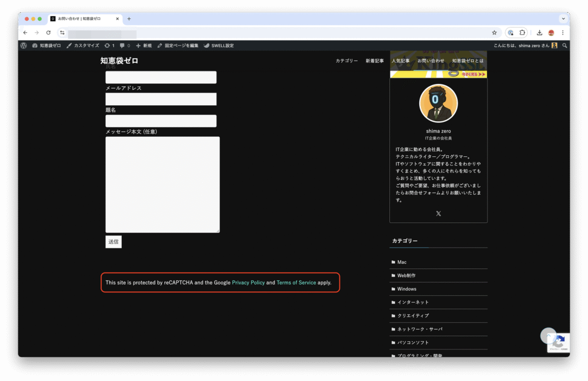The height and width of the screenshot is (381, 588).
Task: Open 知恵袋ゼロ dashboard link in admin bar
Action: point(46,46)
